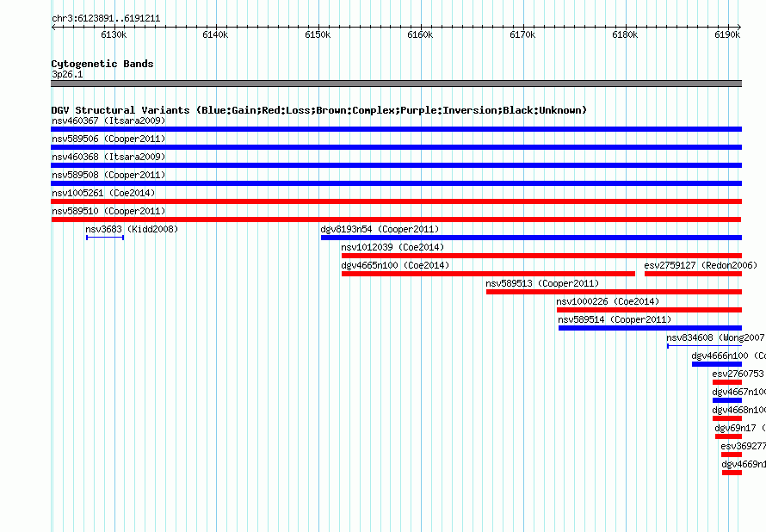Open the esv2759127 (Redon2006) label
766x532 pixels.
click(701, 265)
